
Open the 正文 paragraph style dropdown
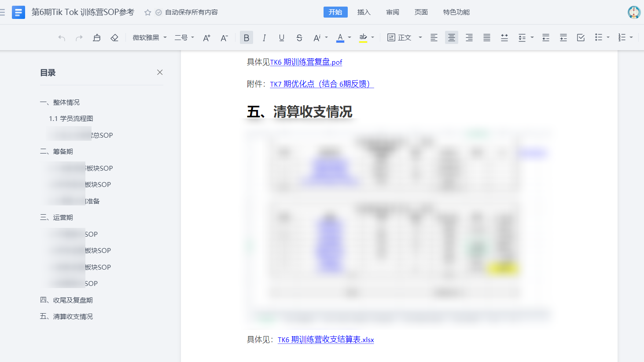405,38
